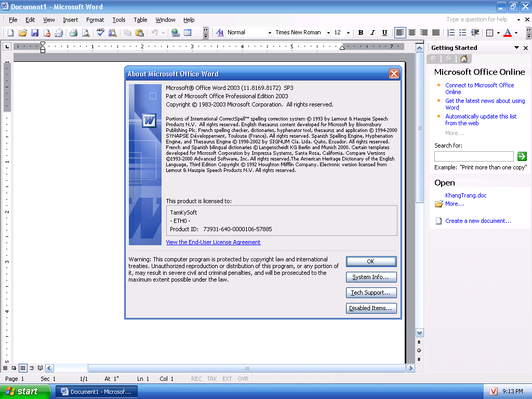Click the Undo arrow icon
532x399 pixels.
tap(155, 33)
